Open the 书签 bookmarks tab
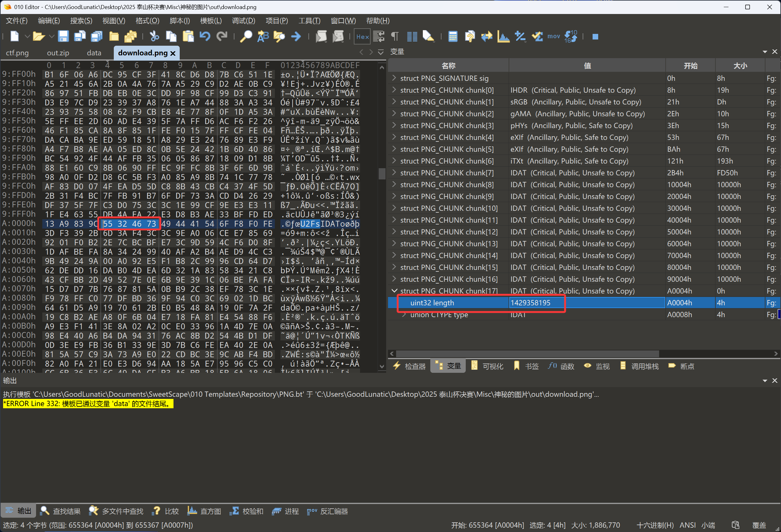The width and height of the screenshot is (781, 532). coord(526,366)
